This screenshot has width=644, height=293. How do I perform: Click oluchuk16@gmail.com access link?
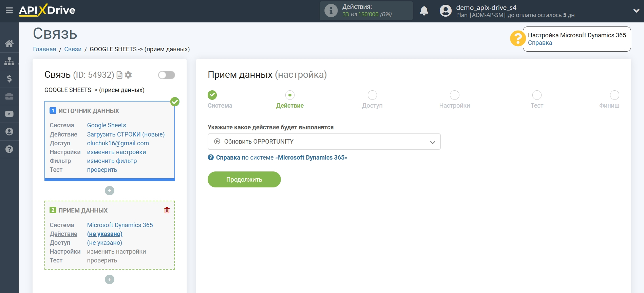pos(118,143)
